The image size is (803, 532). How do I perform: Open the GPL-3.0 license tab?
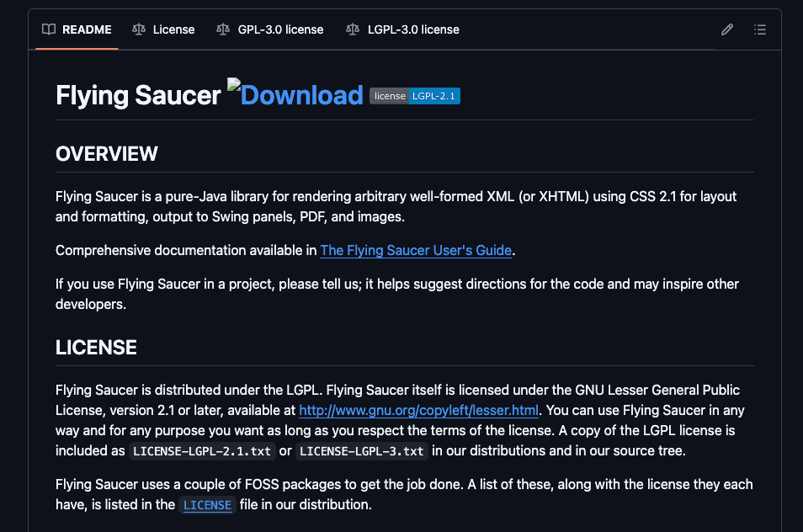(280, 29)
